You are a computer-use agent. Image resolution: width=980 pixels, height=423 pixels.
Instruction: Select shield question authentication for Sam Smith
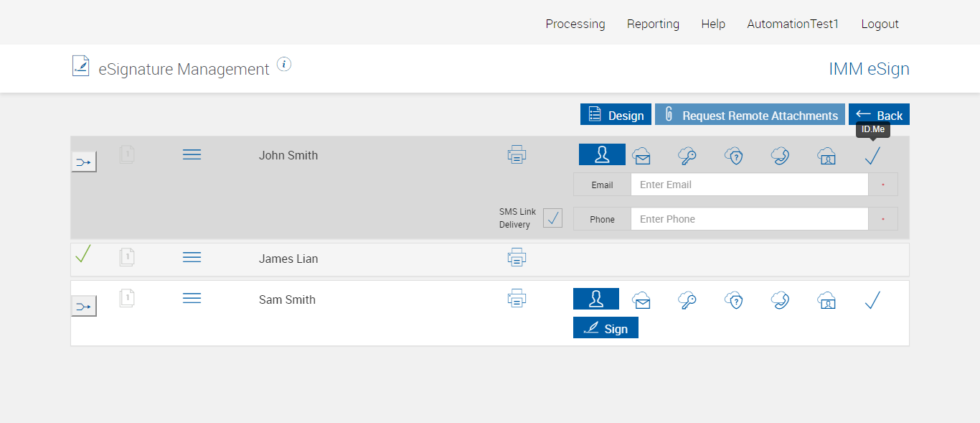(733, 300)
